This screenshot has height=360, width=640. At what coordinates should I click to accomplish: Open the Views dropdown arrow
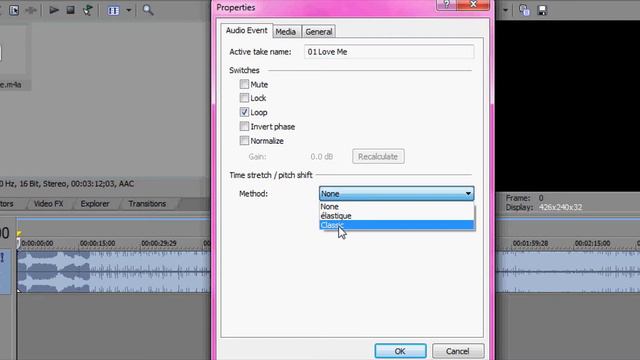tap(129, 10)
